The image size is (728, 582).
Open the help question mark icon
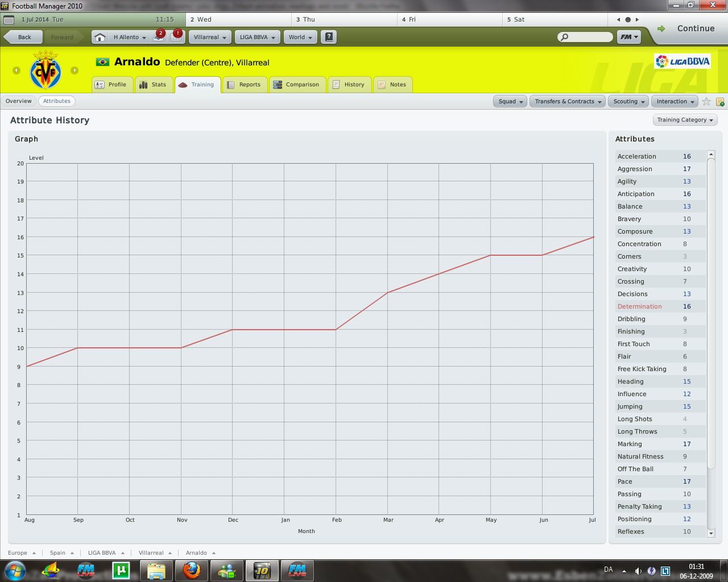click(329, 37)
